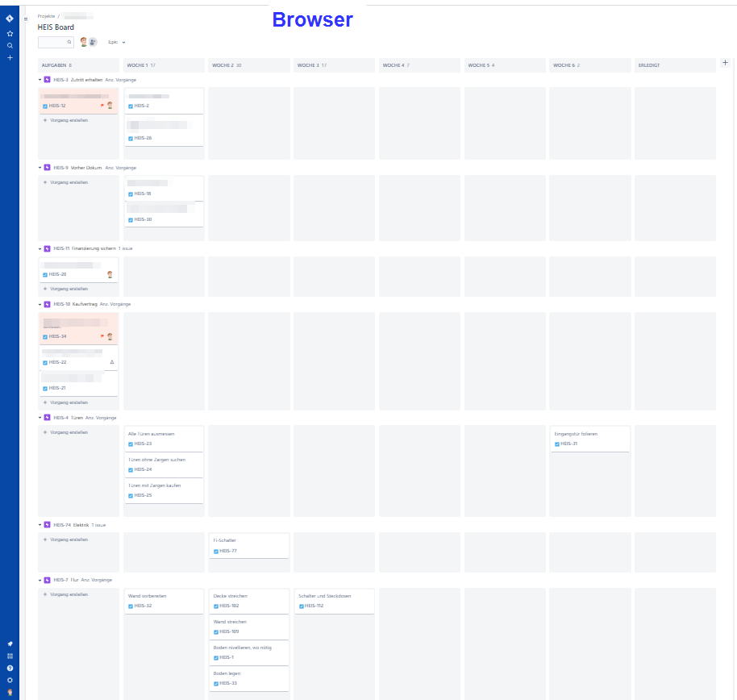Image resolution: width=737 pixels, height=700 pixels.
Task: Open Jira home via the logo icon
Action: click(x=10, y=19)
